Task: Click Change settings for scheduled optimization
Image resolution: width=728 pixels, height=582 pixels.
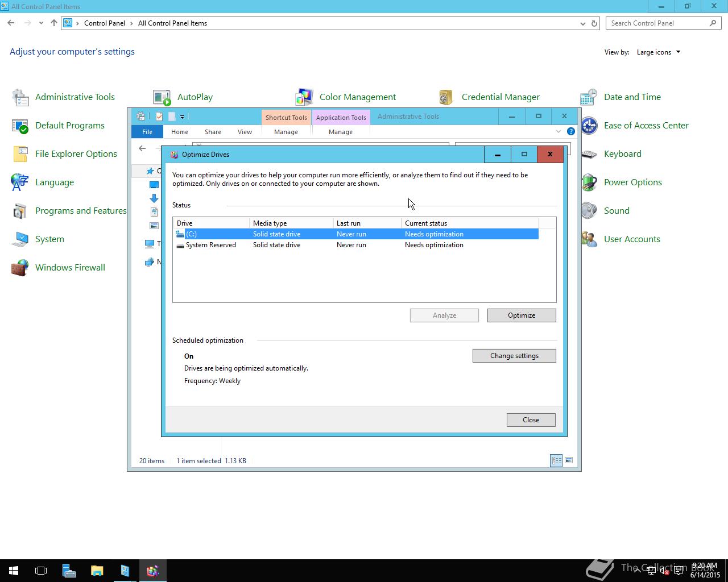Action: point(514,356)
